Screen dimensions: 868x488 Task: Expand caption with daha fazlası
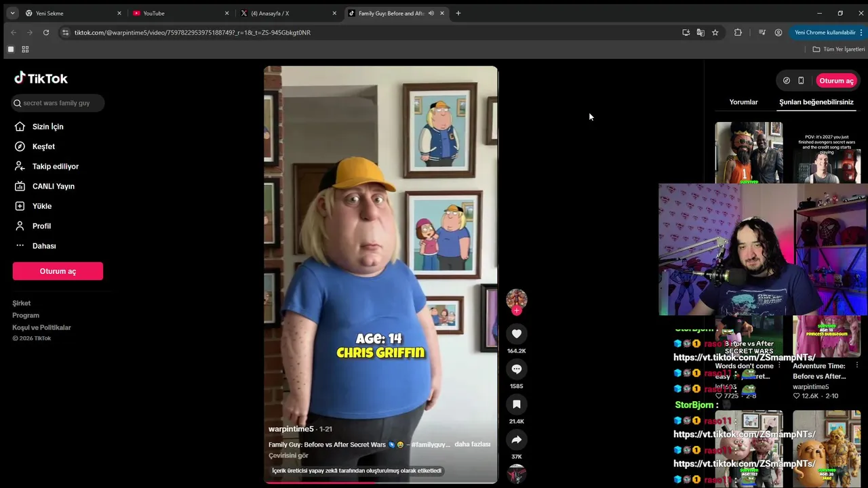[472, 445]
